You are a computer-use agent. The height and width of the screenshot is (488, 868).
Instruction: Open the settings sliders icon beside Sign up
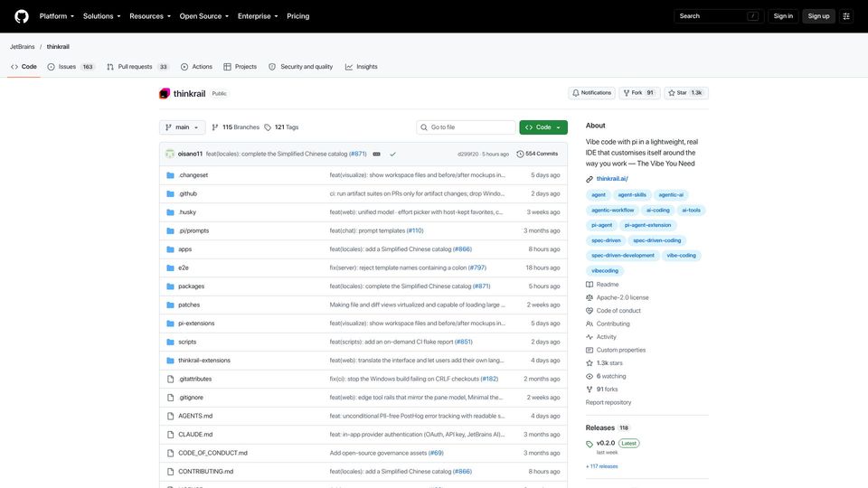click(846, 16)
